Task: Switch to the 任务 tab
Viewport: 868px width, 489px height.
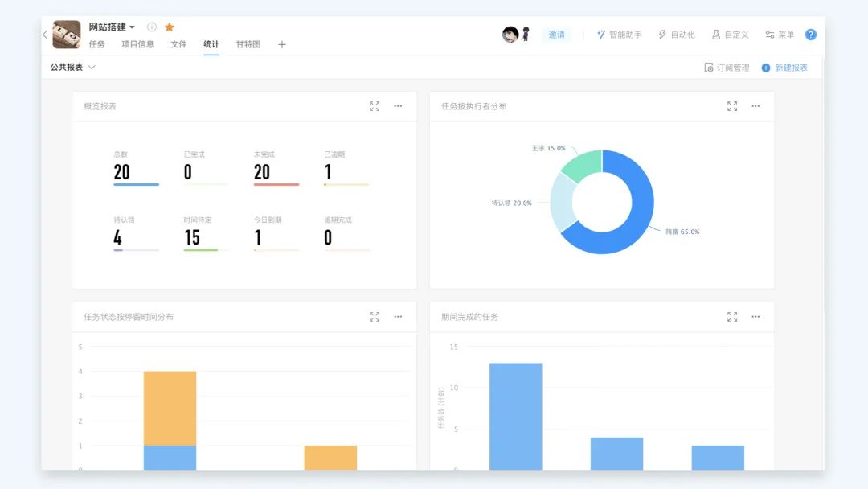Action: (x=97, y=44)
